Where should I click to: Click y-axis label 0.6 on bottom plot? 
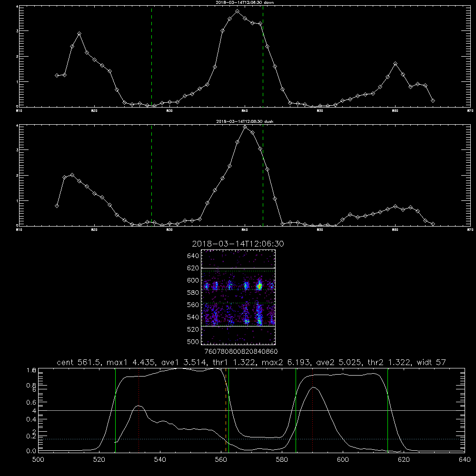pos(32,402)
